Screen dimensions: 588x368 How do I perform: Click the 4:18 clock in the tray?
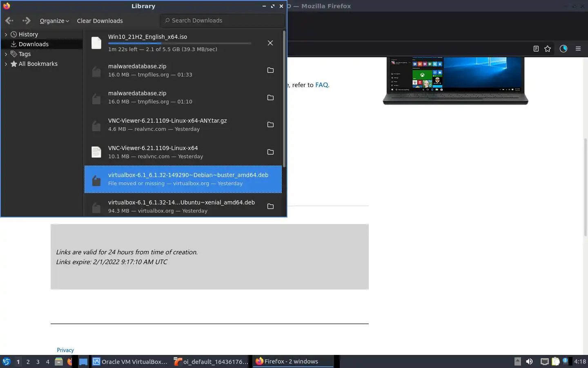pos(580,361)
